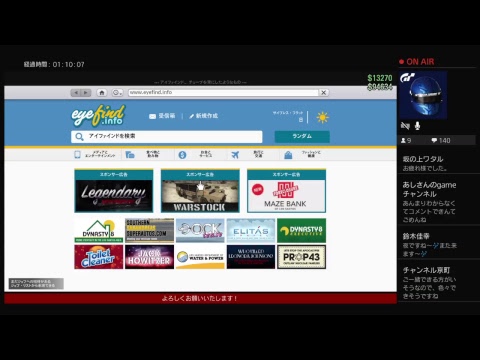The height and width of the screenshot is (360, 480).
Task: Click the teal random page button
Action: (302, 136)
